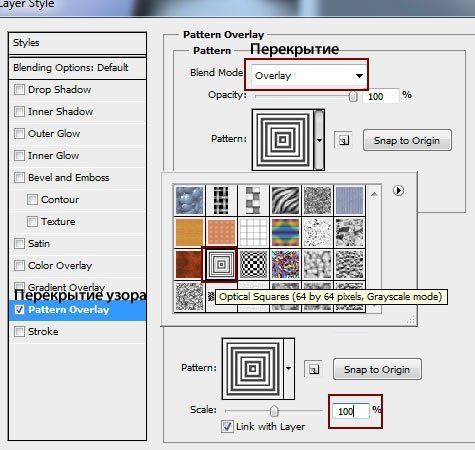Select the gray checkered weave pattern thumbnail
The image size is (475, 450).
click(253, 200)
